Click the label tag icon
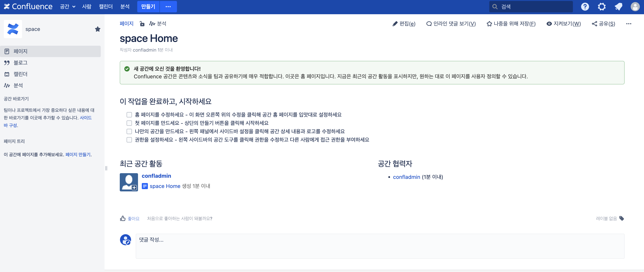 (x=622, y=218)
